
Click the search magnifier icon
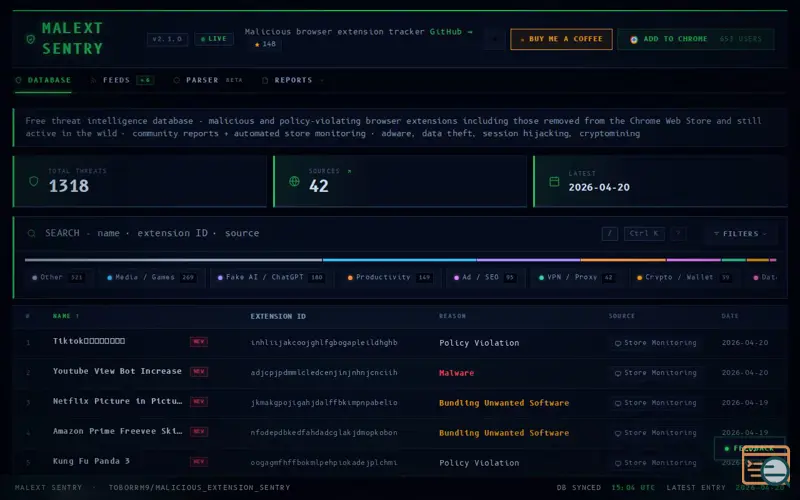point(32,233)
